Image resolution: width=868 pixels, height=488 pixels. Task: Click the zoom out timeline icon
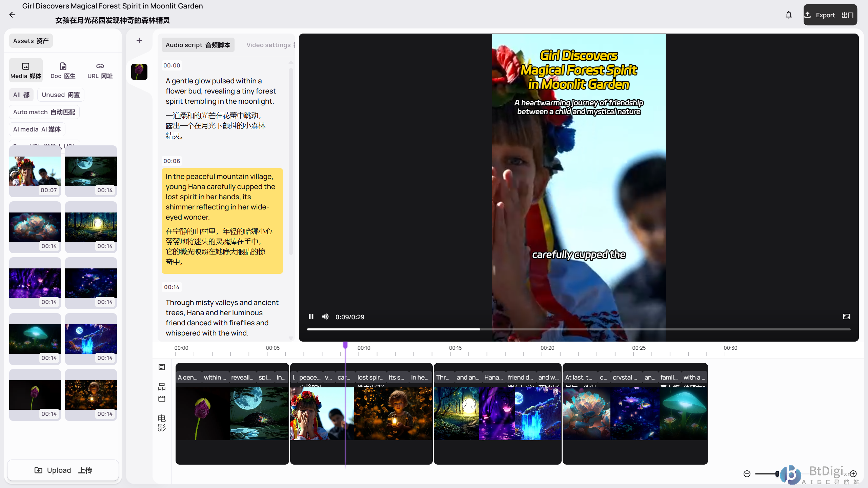pos(747,474)
